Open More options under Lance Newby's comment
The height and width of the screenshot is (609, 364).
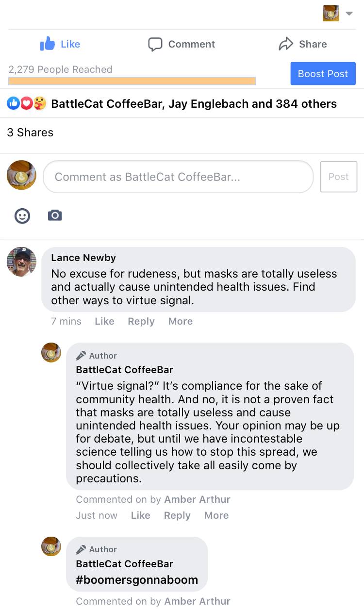pos(181,321)
